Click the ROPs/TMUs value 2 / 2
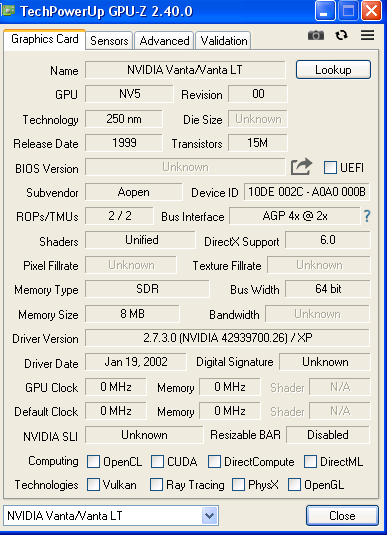Image resolution: width=387 pixels, height=535 pixels. point(119,216)
